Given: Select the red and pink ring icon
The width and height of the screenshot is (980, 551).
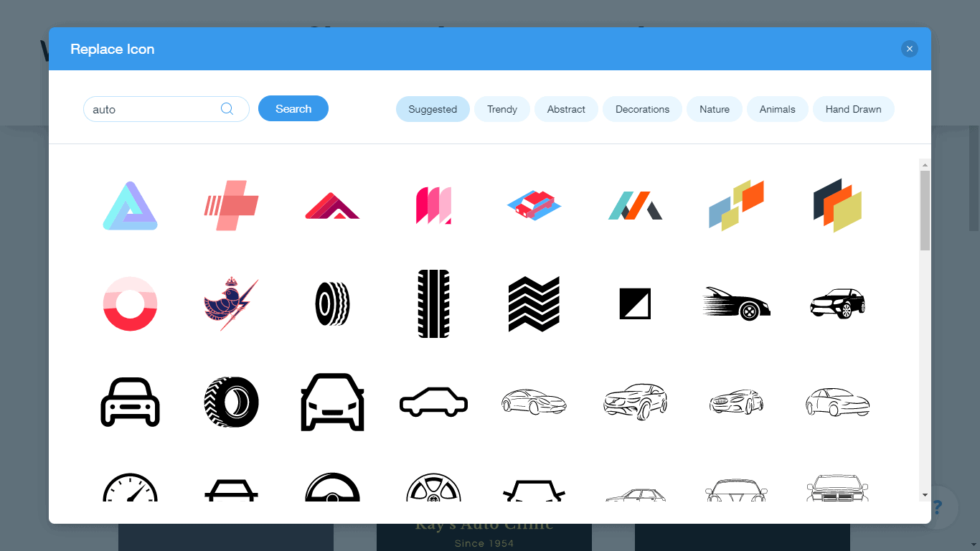Looking at the screenshot, I should pyautogui.click(x=130, y=303).
